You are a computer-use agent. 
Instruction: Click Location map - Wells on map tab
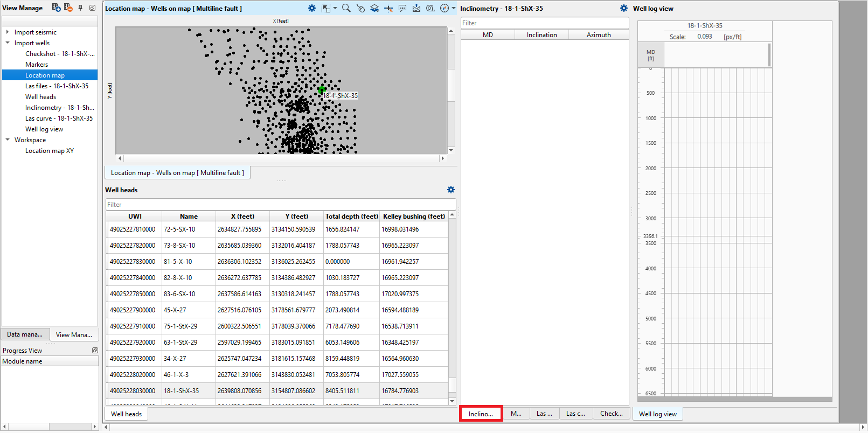point(177,173)
